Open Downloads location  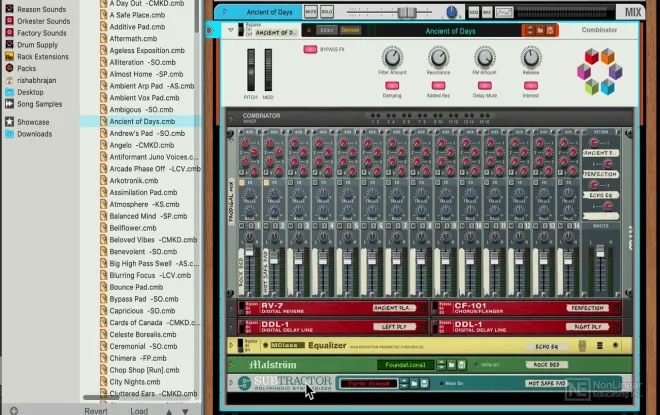(29, 134)
